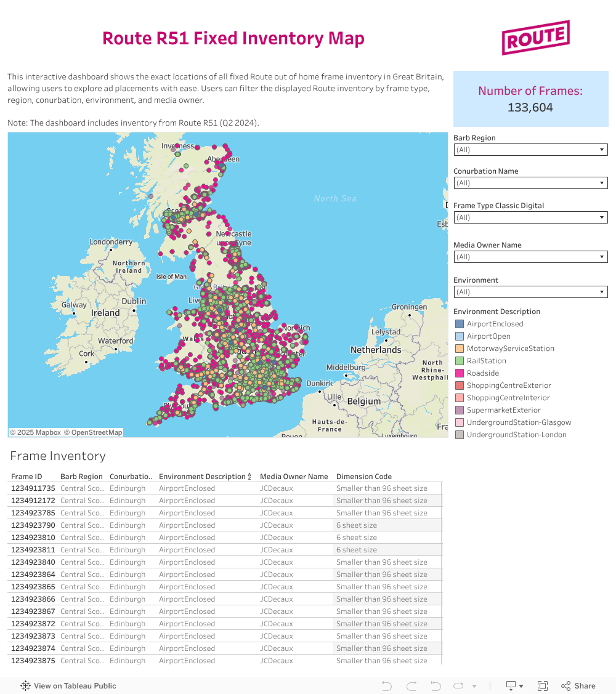This screenshot has width=616, height=694.
Task: Open the Download icon menu
Action: 514,686
